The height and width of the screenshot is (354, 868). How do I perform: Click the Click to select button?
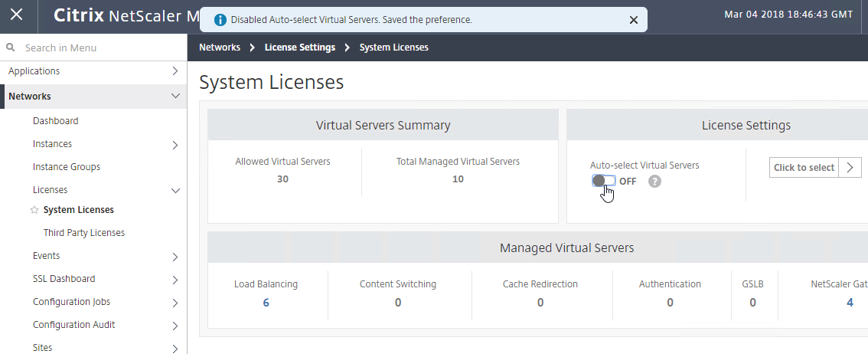(804, 167)
